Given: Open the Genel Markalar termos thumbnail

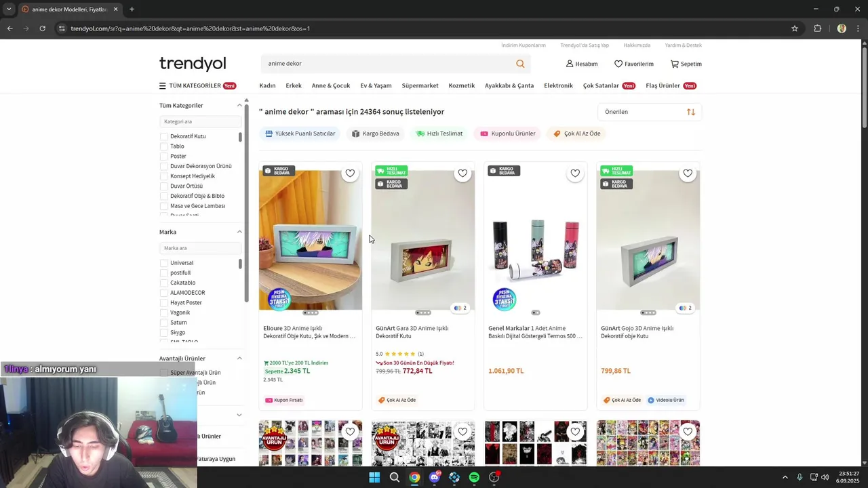Looking at the screenshot, I should 536,240.
